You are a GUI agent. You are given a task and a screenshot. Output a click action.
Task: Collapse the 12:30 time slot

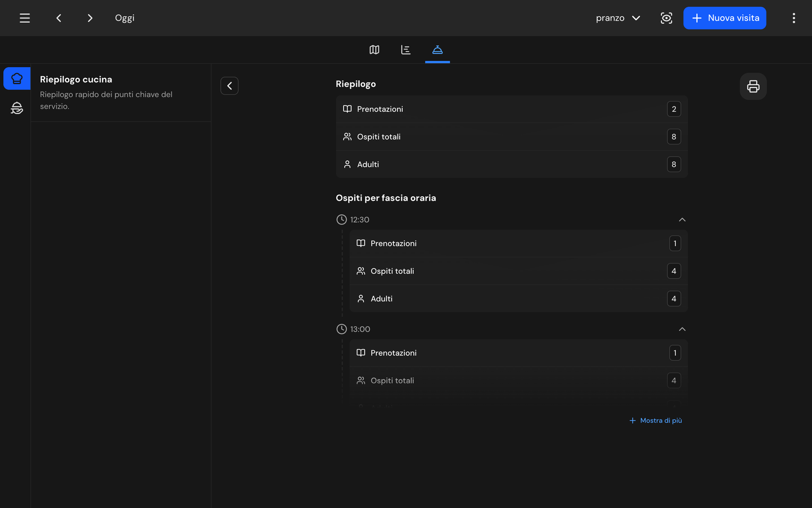click(682, 220)
